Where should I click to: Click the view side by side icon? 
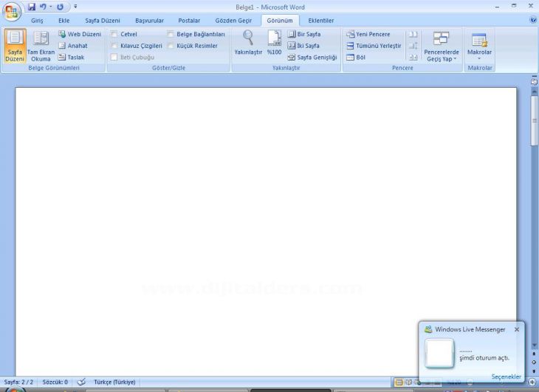(413, 34)
